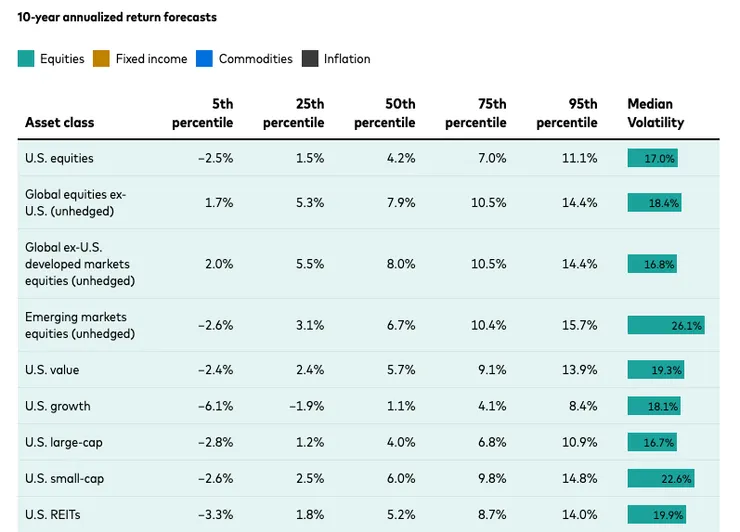The width and height of the screenshot is (740, 532).
Task: Select the Commodities legend label
Action: [x=255, y=59]
